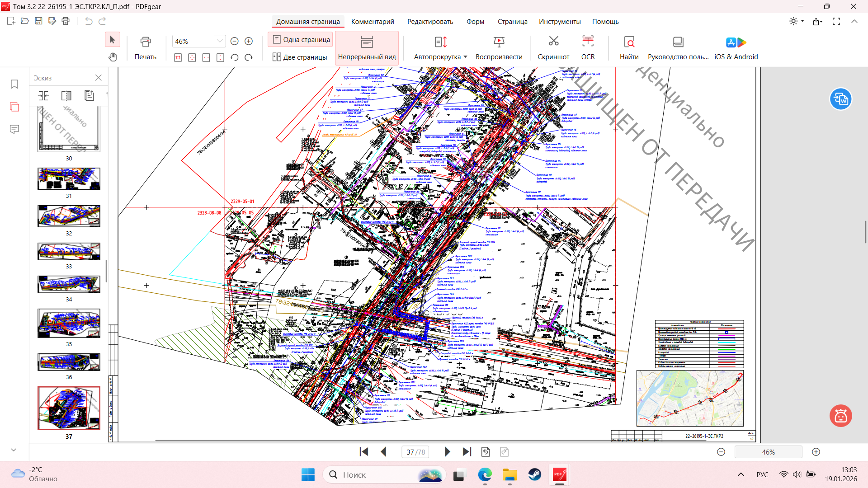Rotate page clockwise icon
The height and width of the screenshot is (488, 868).
(249, 57)
